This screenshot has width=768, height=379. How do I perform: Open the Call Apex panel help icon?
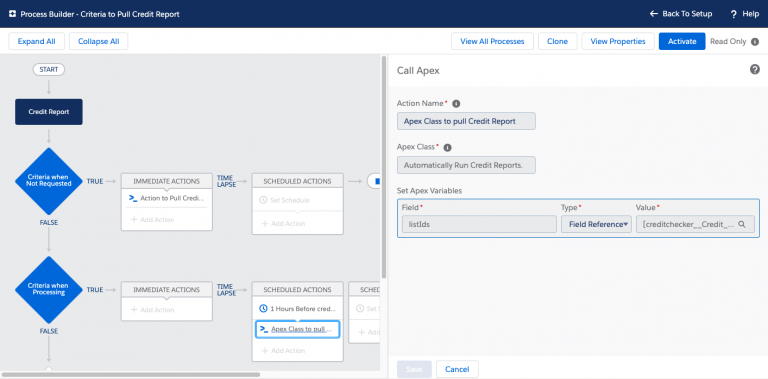coord(755,70)
